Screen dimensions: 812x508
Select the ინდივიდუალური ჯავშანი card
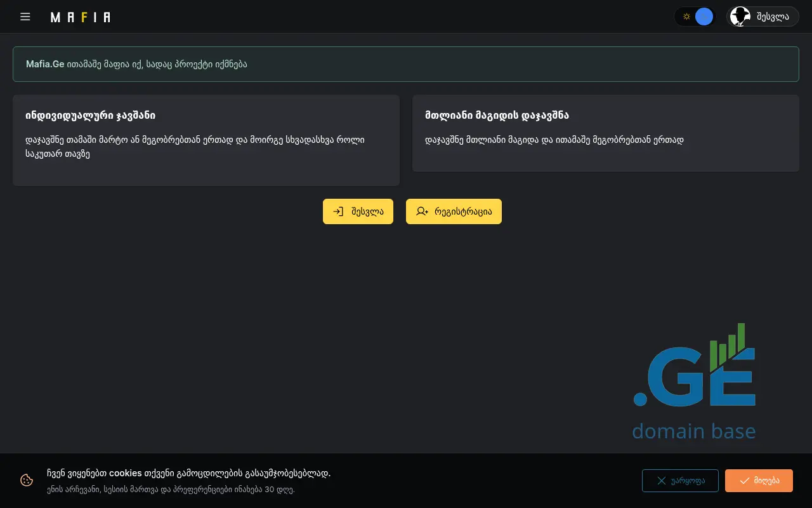206,140
